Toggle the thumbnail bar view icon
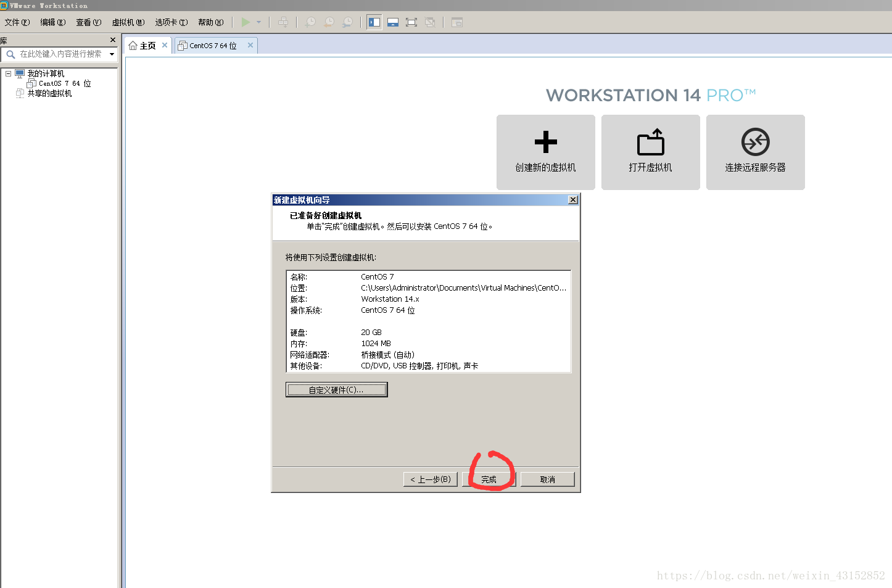Screen dimensions: 892x588 [x=393, y=22]
